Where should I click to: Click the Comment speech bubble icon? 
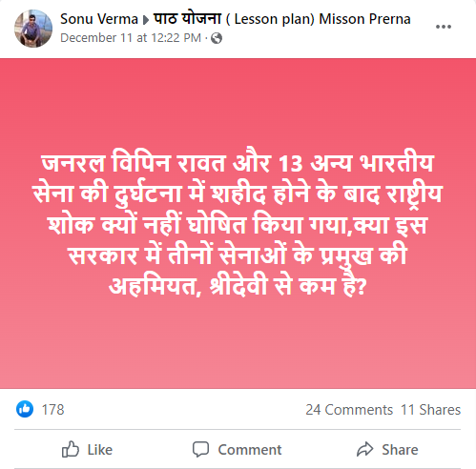(x=200, y=449)
